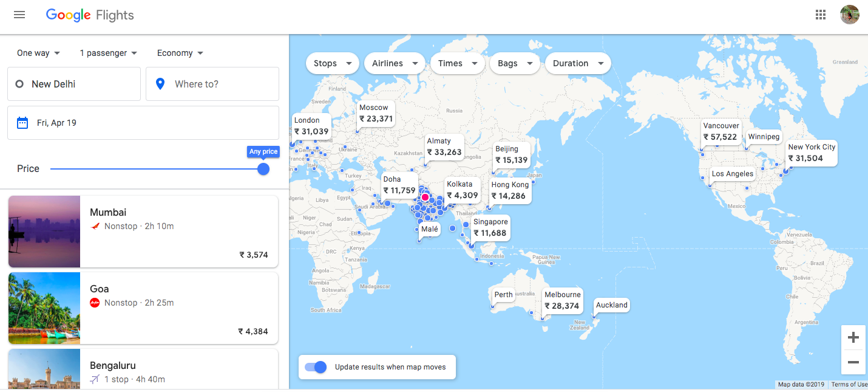This screenshot has width=868, height=392.
Task: Open the Economy class dropdown
Action: 180,53
